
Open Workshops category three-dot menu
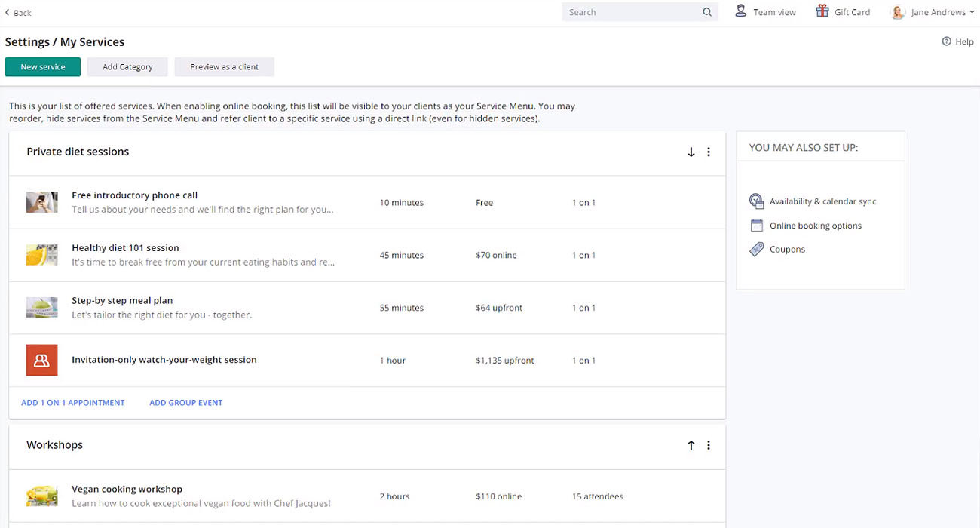709,446
